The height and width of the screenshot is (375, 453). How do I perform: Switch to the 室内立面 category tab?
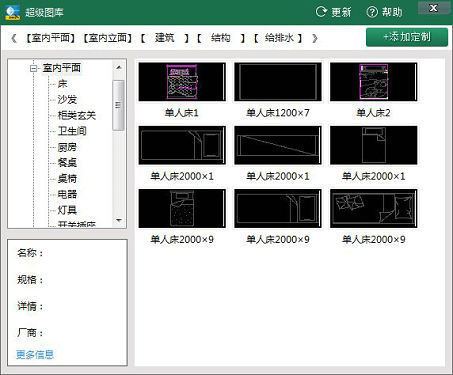(x=108, y=38)
